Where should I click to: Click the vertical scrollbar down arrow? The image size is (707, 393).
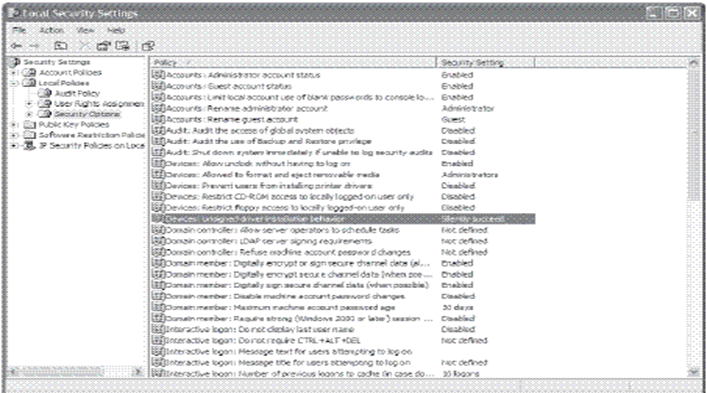(693, 372)
